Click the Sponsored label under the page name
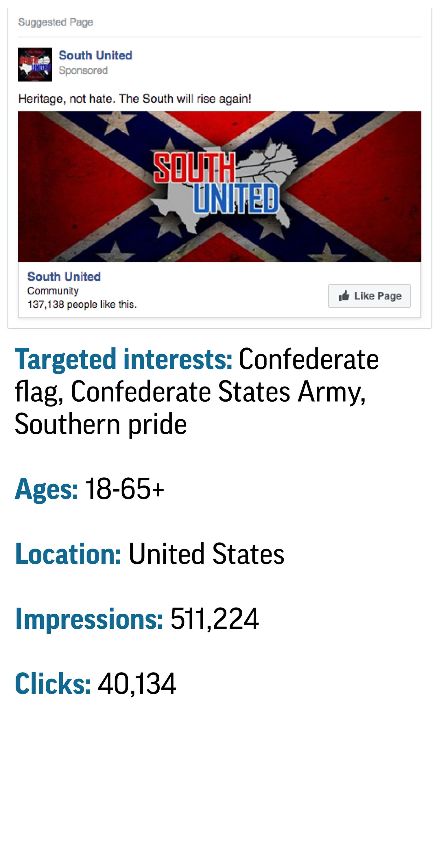The height and width of the screenshot is (868, 441). click(83, 70)
